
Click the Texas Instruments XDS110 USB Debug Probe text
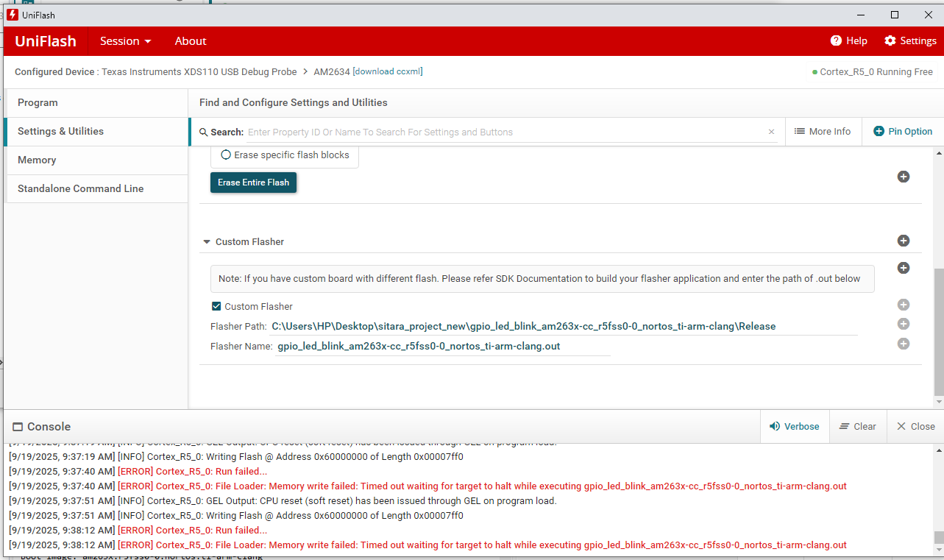199,72
